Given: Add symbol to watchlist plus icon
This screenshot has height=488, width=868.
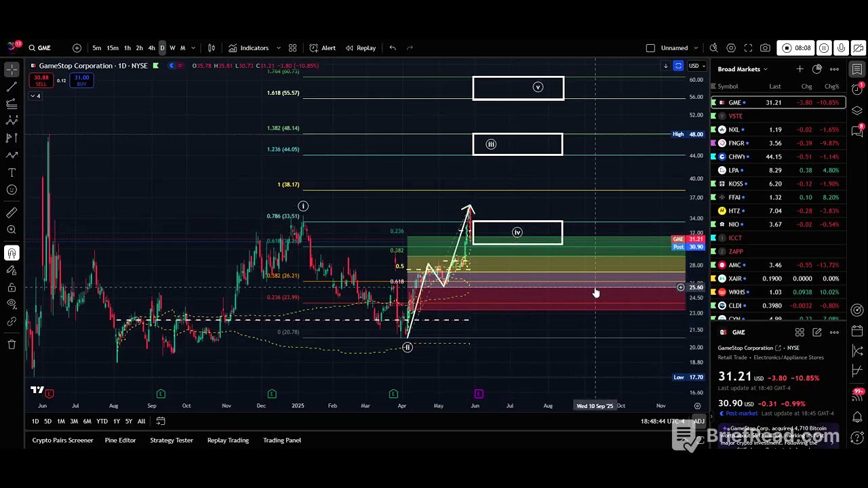Looking at the screenshot, I should pos(800,69).
